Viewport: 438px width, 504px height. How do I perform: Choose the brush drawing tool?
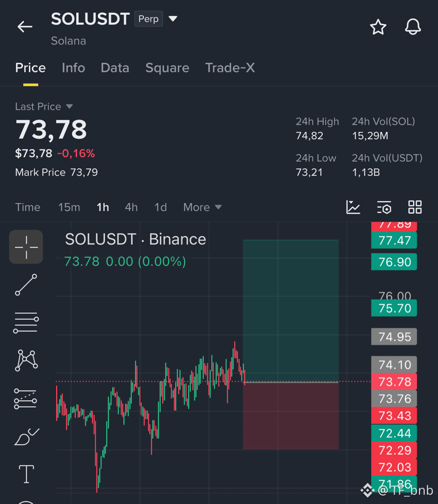tap(26, 436)
